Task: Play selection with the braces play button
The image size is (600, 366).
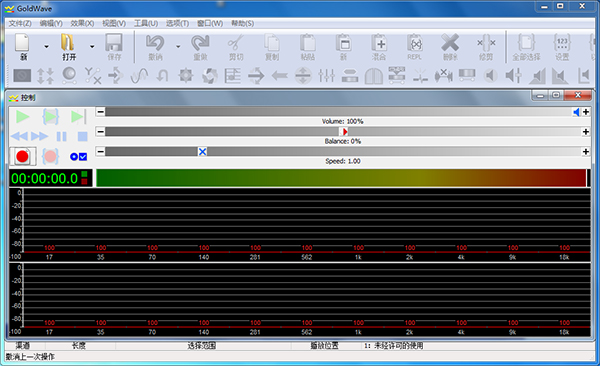Action: pyautogui.click(x=51, y=116)
